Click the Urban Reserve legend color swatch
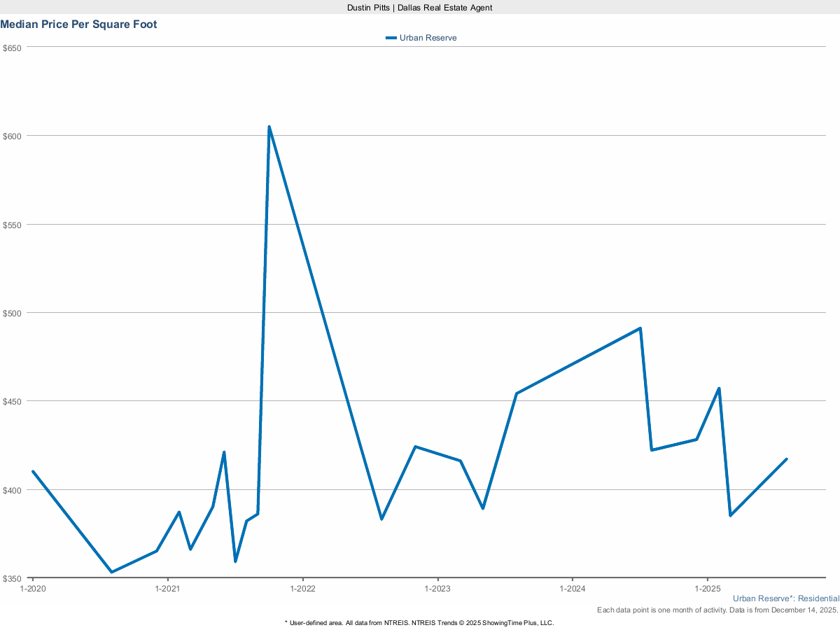Image resolution: width=840 pixels, height=630 pixels. coord(391,38)
